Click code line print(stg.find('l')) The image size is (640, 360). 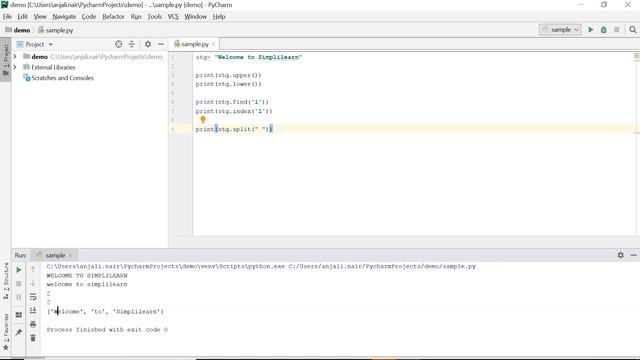pos(232,102)
